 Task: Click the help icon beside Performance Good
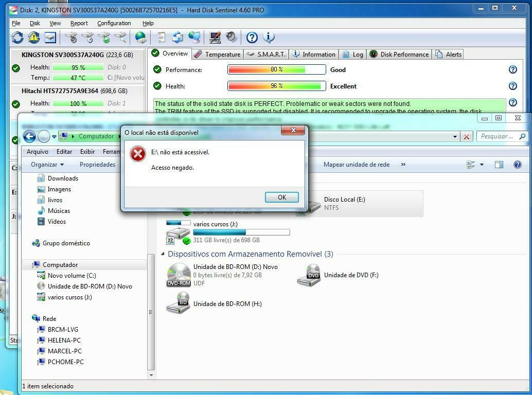[x=512, y=69]
